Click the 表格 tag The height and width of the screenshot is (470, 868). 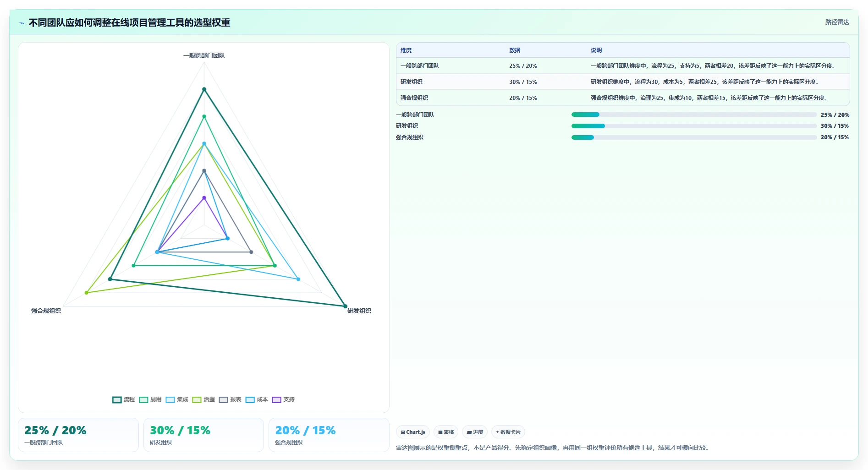coord(446,432)
